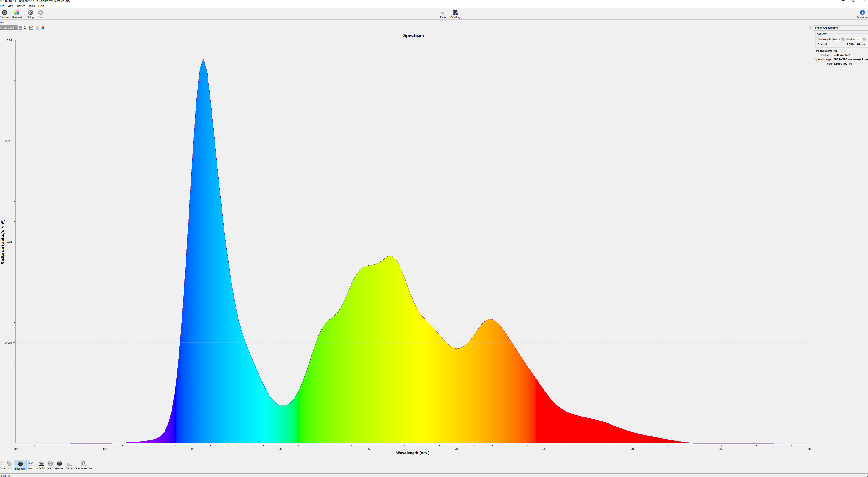Toggle the grid lines toolbar icon

[x=37, y=28]
